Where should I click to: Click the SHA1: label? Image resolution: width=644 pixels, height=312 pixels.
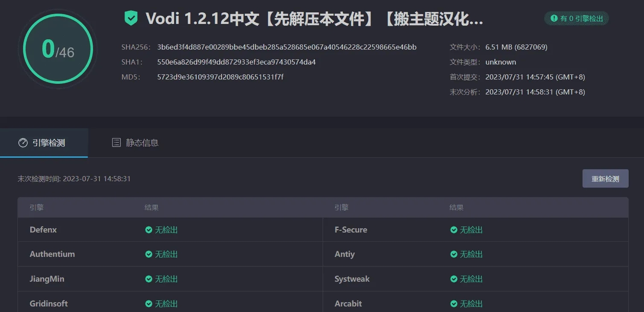[x=132, y=62]
